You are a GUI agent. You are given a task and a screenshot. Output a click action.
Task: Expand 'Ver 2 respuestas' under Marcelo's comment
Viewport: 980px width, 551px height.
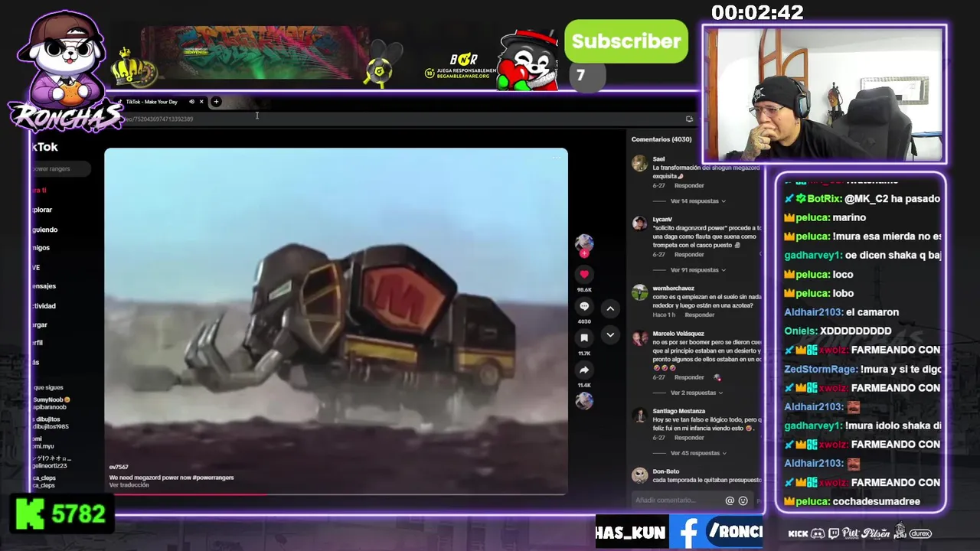[696, 393]
